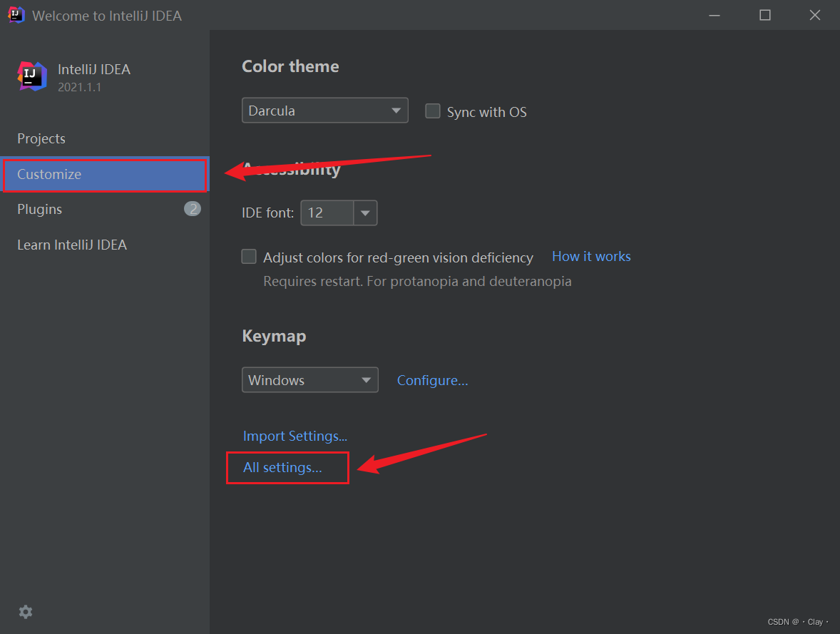Open All settings... link

(x=282, y=467)
